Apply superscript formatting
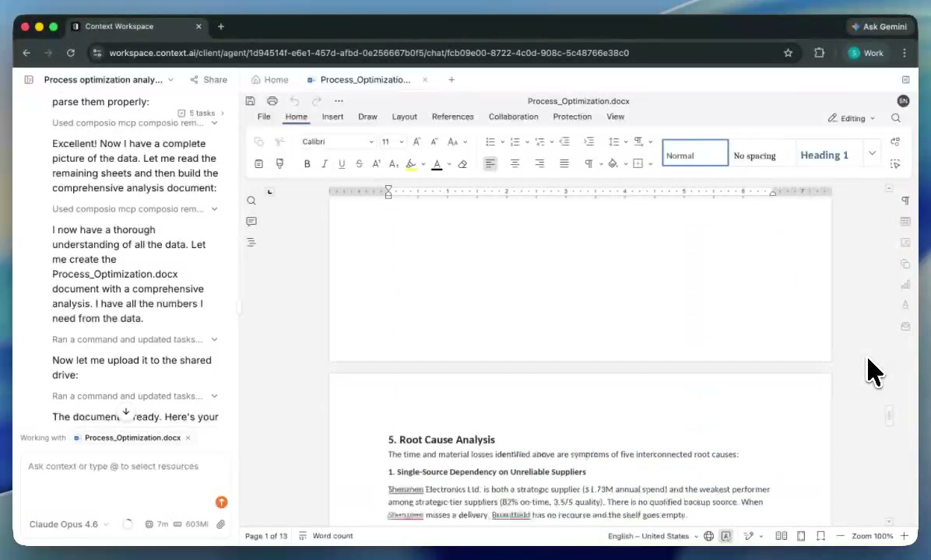The height and width of the screenshot is (560, 931). click(376, 164)
